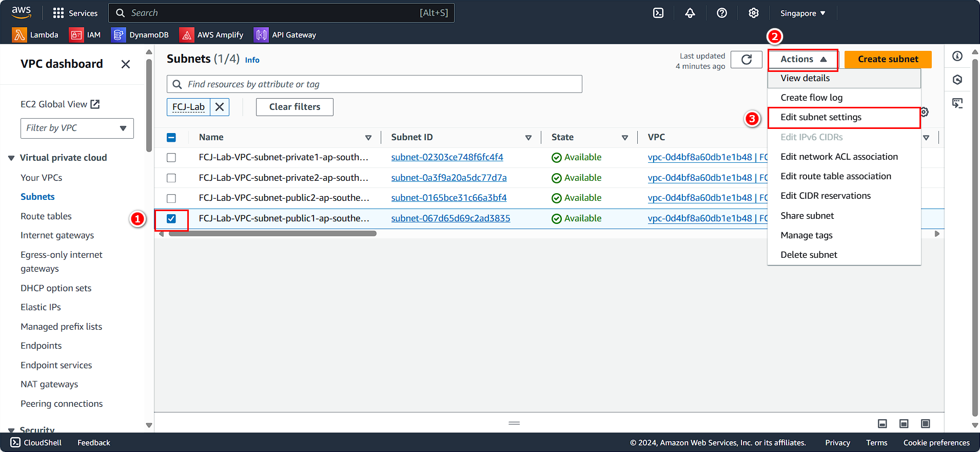Image resolution: width=980 pixels, height=452 pixels.
Task: Open subnet-067d65d69c2ad3835 link
Action: [x=450, y=218]
